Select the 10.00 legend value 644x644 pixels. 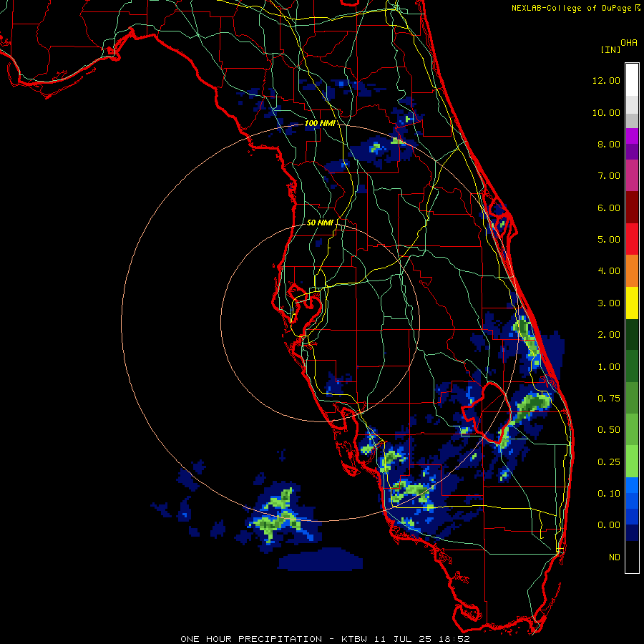(x=606, y=112)
